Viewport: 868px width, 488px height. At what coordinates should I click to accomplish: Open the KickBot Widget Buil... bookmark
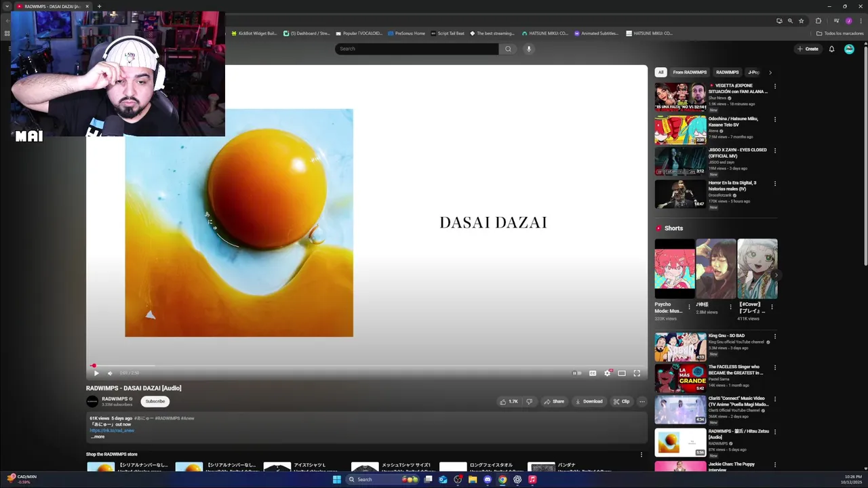pyautogui.click(x=254, y=33)
